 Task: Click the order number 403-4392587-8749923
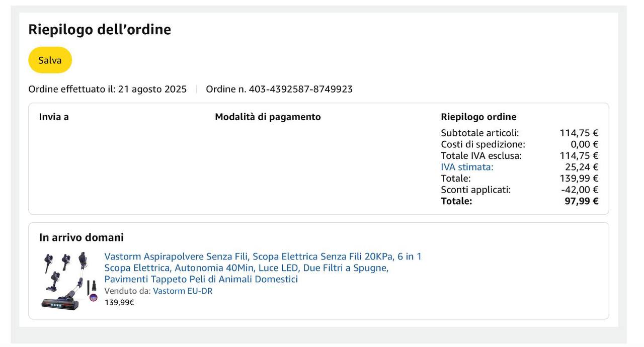tap(300, 89)
